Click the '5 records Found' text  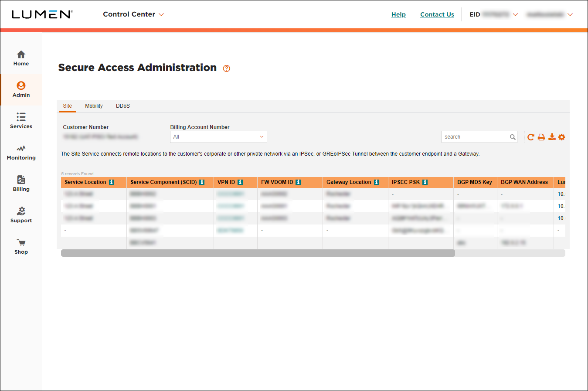tap(77, 173)
